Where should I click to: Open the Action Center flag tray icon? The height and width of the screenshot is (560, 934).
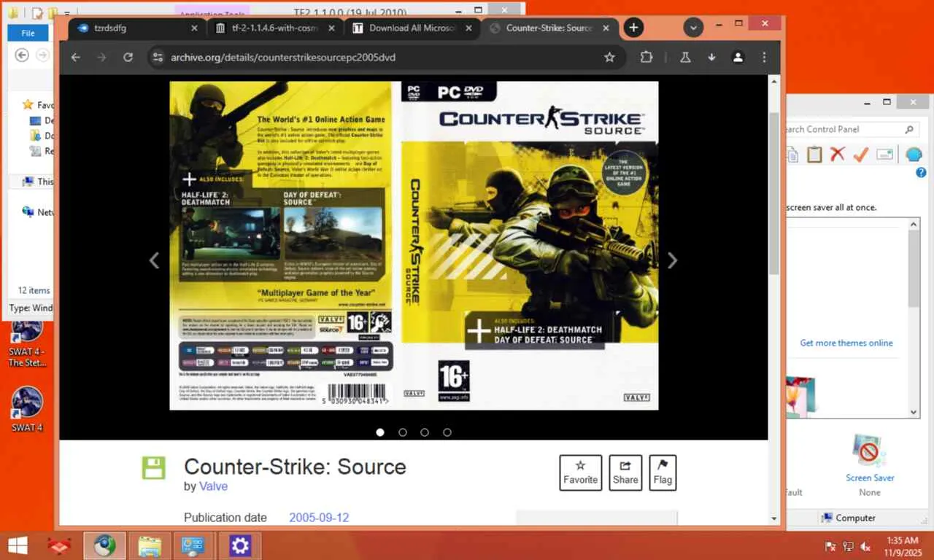830,546
